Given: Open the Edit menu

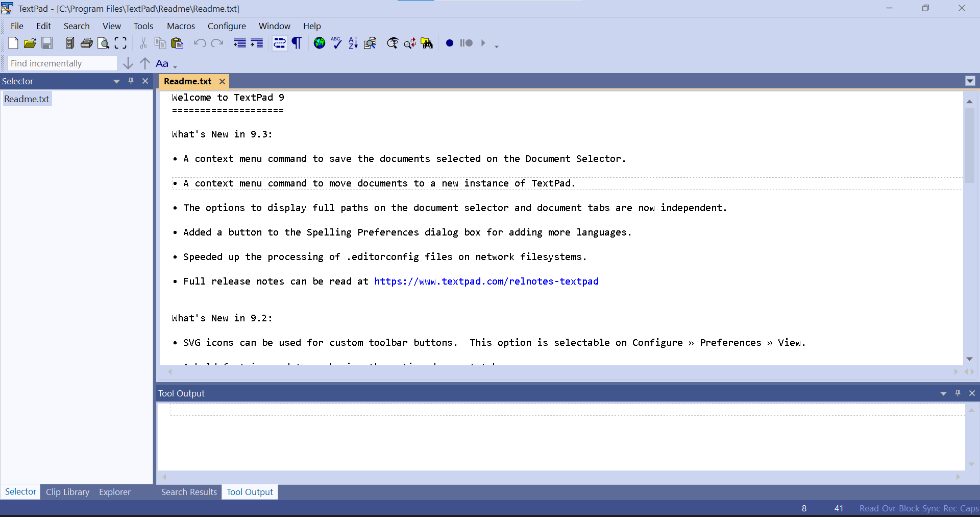Looking at the screenshot, I should pos(43,26).
